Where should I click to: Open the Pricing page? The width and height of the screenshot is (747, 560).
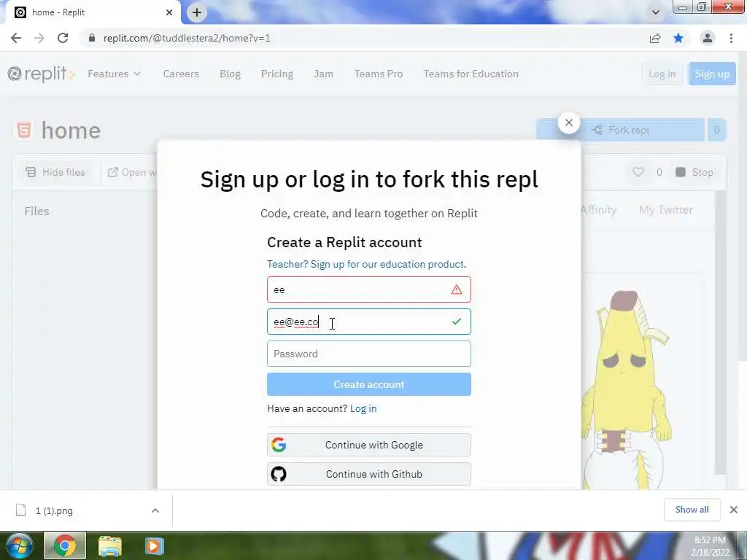tap(276, 74)
